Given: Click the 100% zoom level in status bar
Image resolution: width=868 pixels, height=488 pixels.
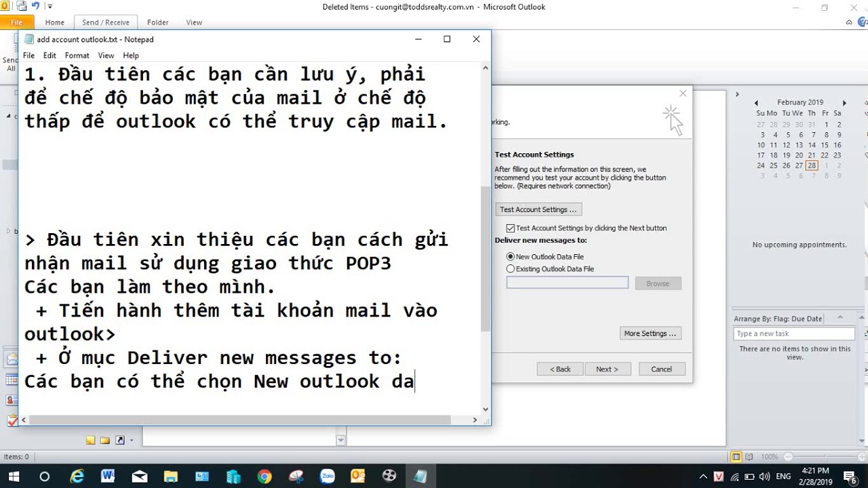Looking at the screenshot, I should pos(769,457).
